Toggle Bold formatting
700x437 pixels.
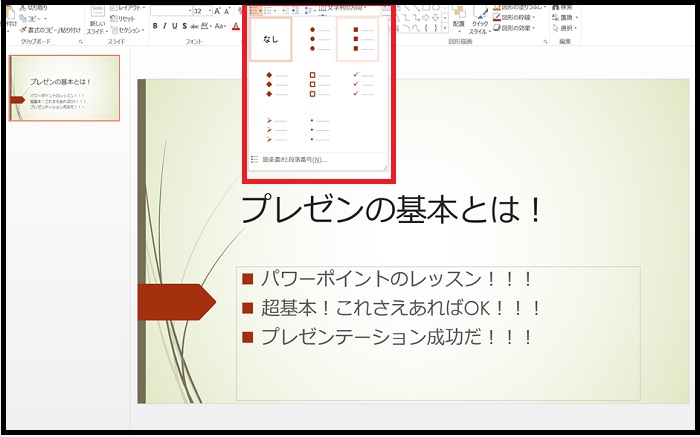coord(155,26)
